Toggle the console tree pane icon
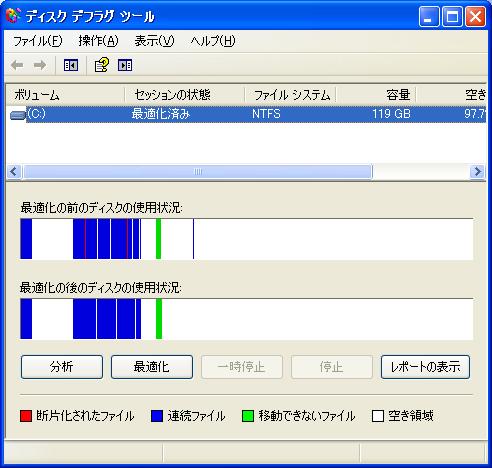Image resolution: width=492 pixels, height=468 pixels. click(71, 65)
